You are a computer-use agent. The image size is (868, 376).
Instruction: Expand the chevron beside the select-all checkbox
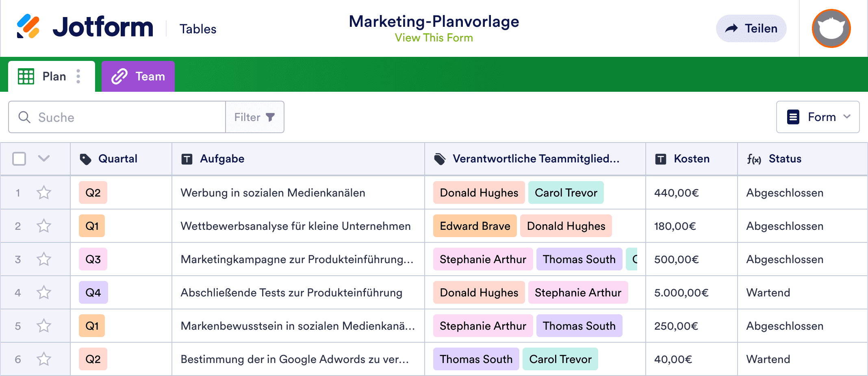tap(43, 159)
